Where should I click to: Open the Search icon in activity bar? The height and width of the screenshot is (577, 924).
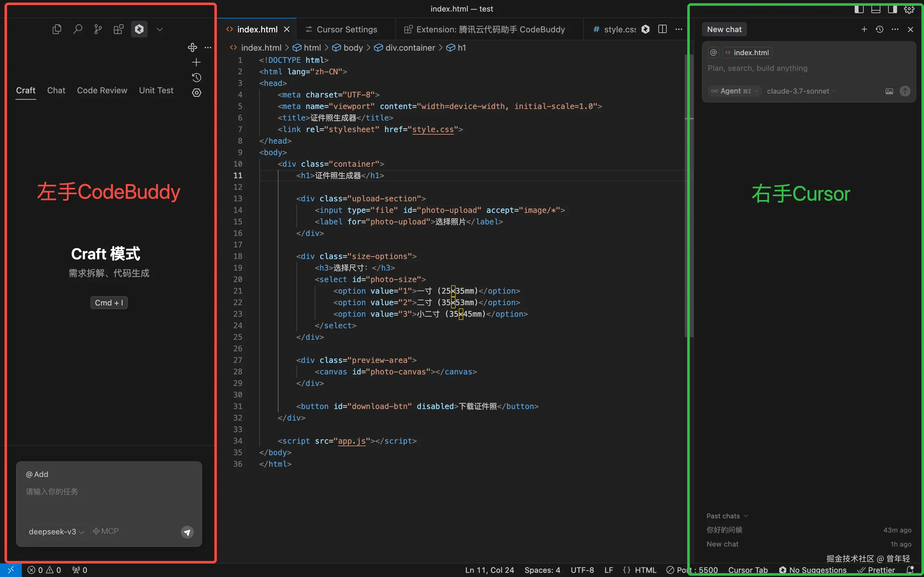pyautogui.click(x=78, y=29)
